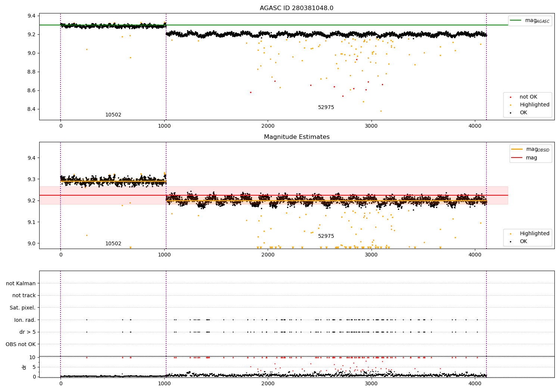Click the 'Magnitude Estimates' plot title

(296, 137)
